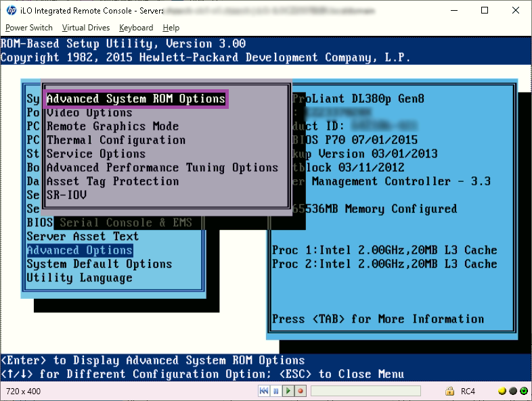Screen dimensions: 532x401
Task: Click the 720 x 400 resolution text
Action: 23,391
